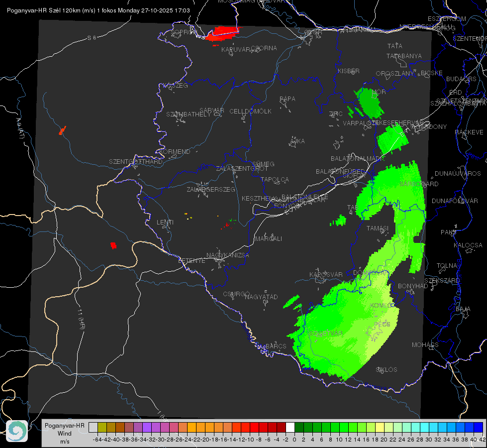Pick the gray swatch starting the legend bar

[93, 427]
